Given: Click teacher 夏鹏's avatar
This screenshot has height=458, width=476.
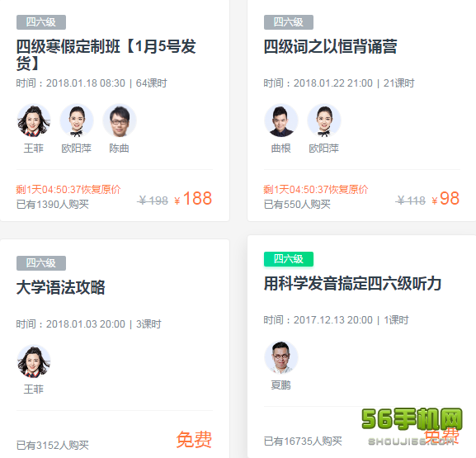Looking at the screenshot, I should coord(281,357).
